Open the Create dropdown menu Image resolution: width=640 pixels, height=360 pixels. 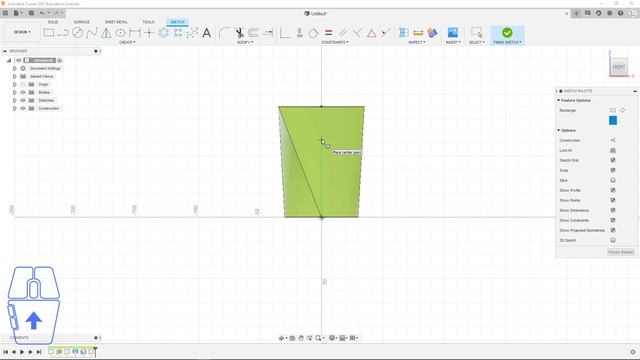tap(127, 42)
